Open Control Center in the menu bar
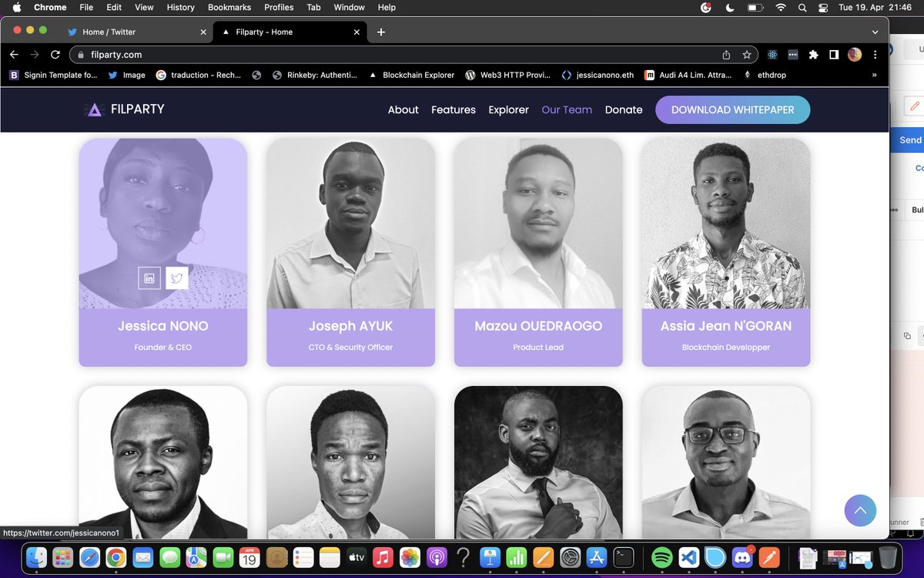The height and width of the screenshot is (578, 924). (823, 8)
